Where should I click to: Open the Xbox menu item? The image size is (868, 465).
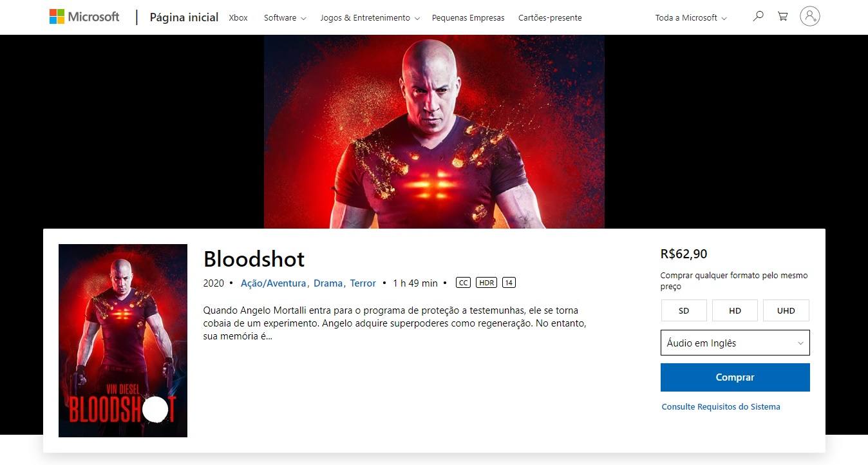[238, 17]
